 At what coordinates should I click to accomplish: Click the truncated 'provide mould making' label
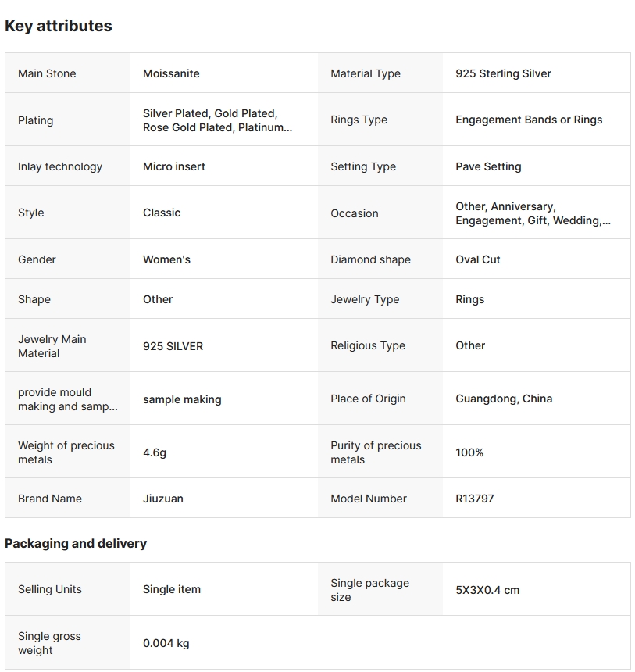[67, 399]
